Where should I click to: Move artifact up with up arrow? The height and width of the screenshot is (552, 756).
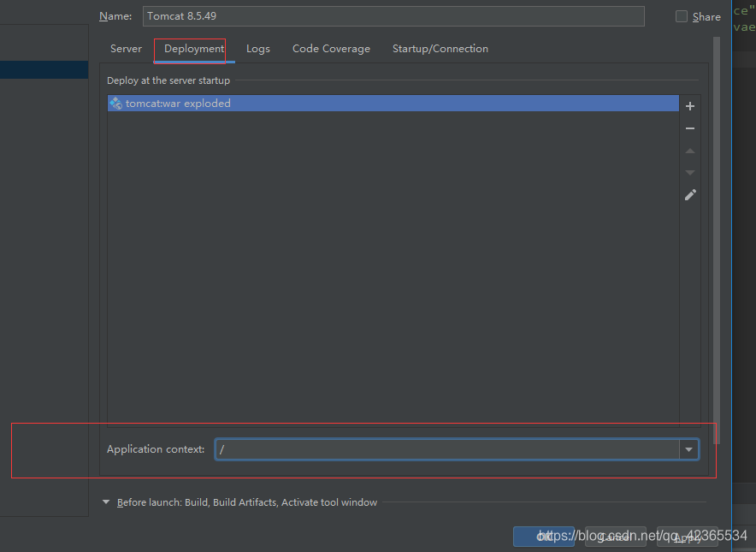pos(690,151)
